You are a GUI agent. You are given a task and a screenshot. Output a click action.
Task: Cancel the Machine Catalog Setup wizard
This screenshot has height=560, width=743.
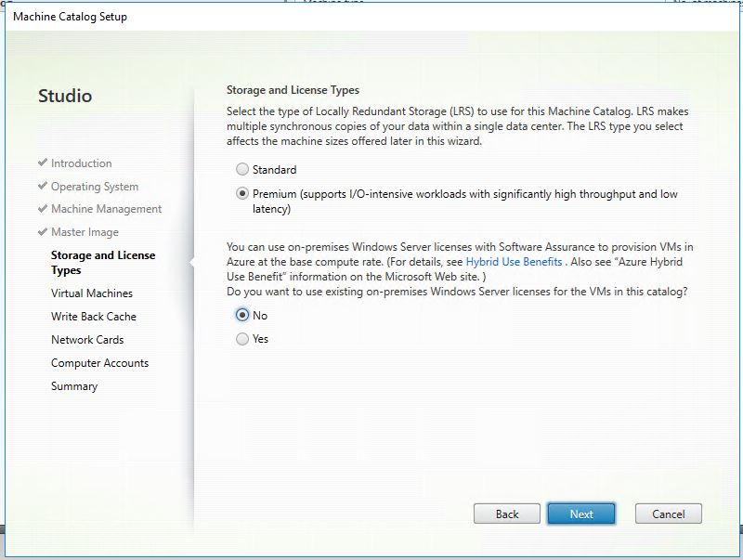tap(668, 514)
